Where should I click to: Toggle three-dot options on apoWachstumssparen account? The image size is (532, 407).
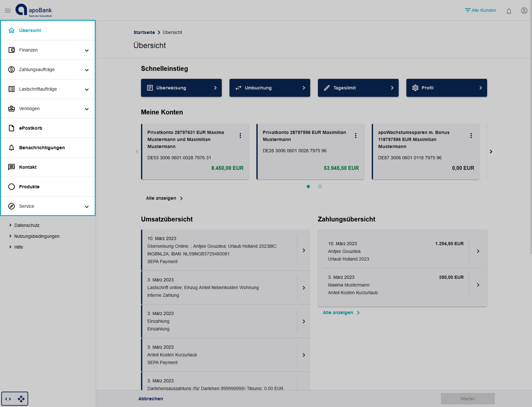[x=471, y=136]
